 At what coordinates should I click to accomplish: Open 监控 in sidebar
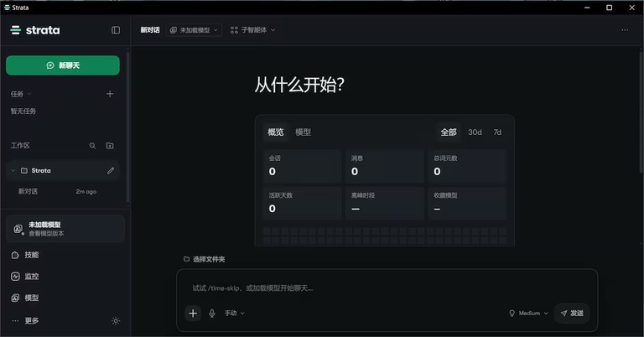coord(25,277)
